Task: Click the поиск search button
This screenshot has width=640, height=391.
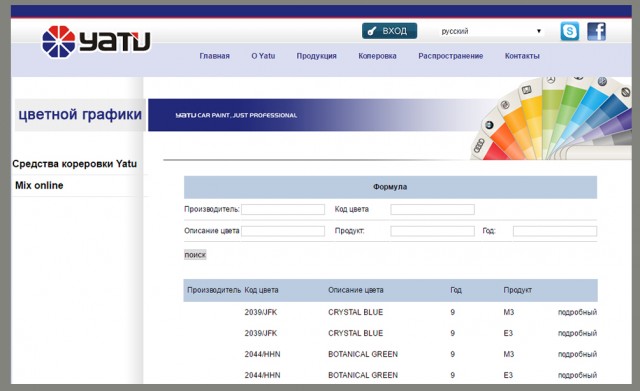Action: coord(195,255)
